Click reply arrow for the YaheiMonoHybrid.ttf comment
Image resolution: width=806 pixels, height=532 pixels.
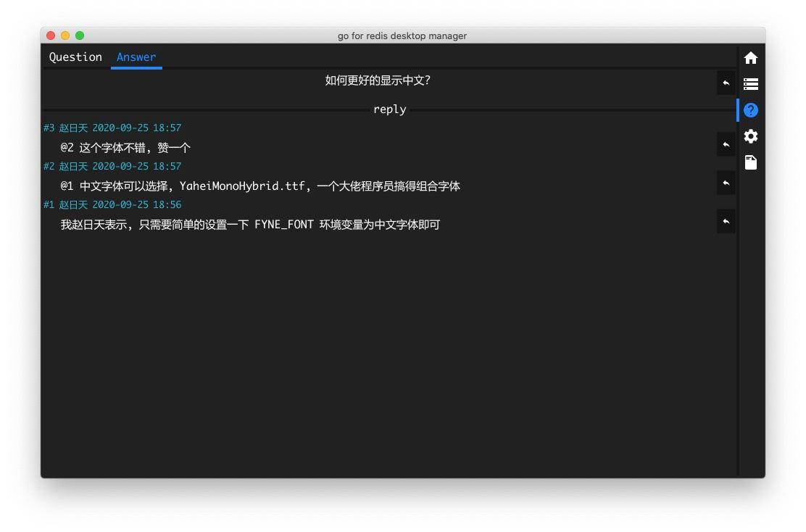point(726,183)
